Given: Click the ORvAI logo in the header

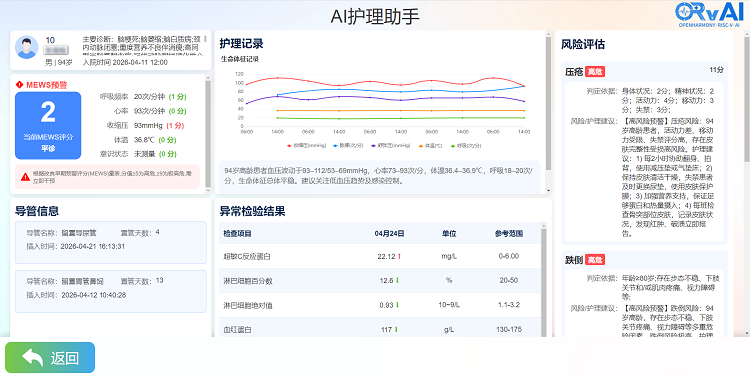Looking at the screenshot, I should [x=710, y=14].
